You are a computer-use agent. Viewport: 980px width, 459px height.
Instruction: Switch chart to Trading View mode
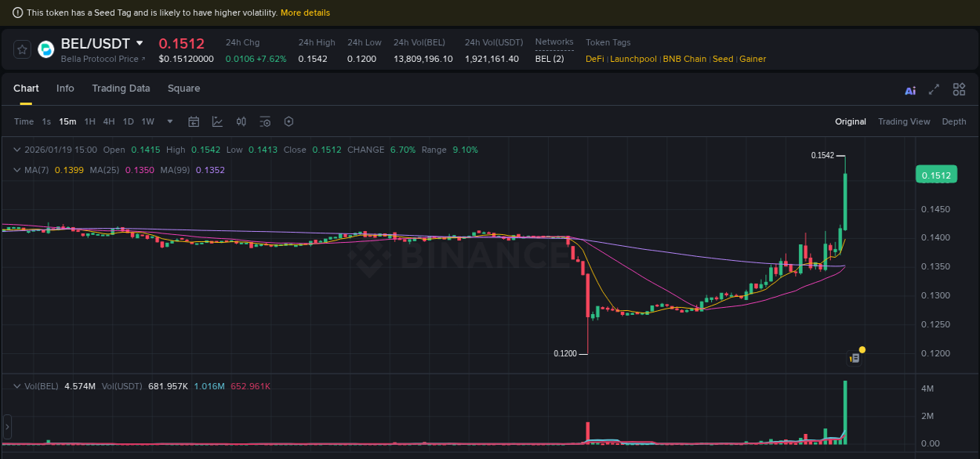click(x=904, y=121)
